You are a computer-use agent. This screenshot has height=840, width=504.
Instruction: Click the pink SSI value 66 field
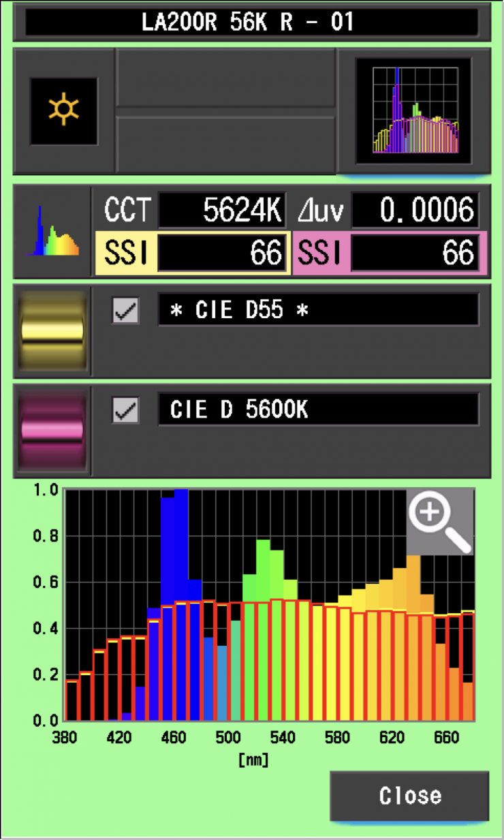(415, 253)
